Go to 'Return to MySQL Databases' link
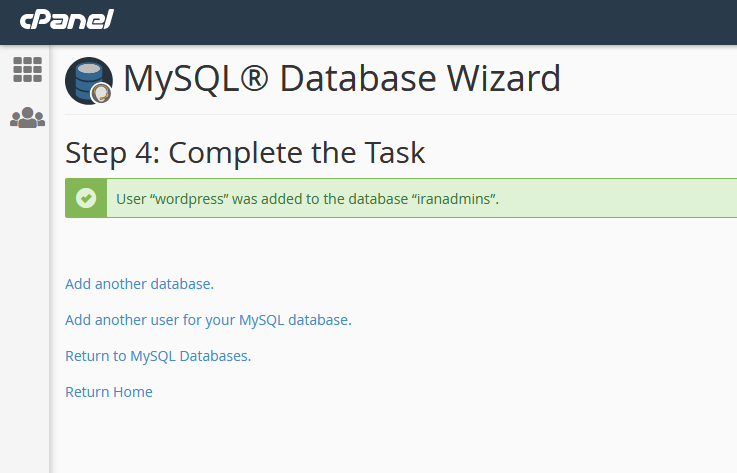737x473 pixels. tap(158, 356)
